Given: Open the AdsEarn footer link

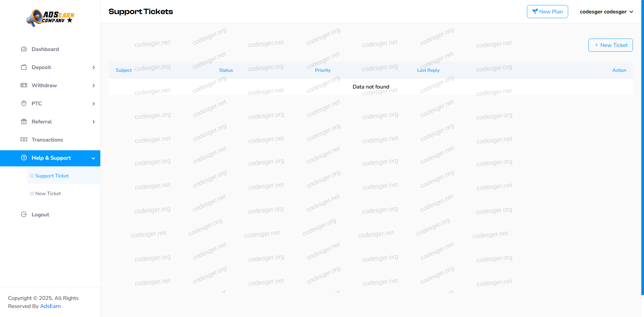Looking at the screenshot, I should tap(50, 306).
